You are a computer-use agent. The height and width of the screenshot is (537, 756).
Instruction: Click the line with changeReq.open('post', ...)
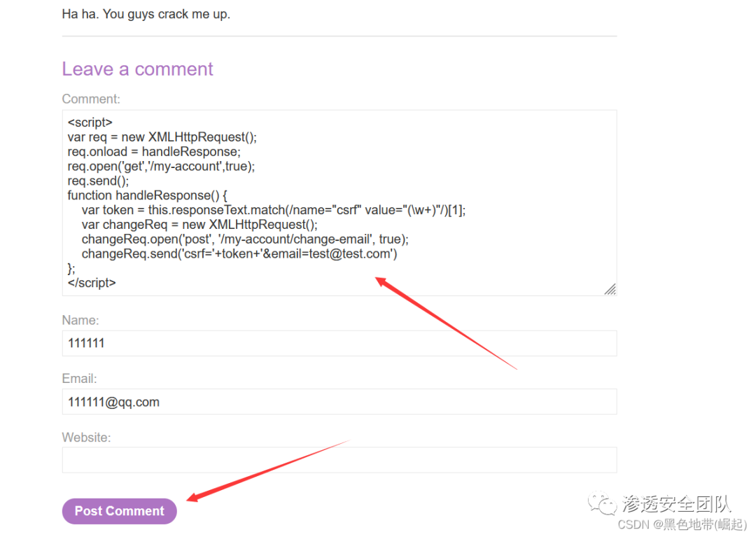pos(245,239)
